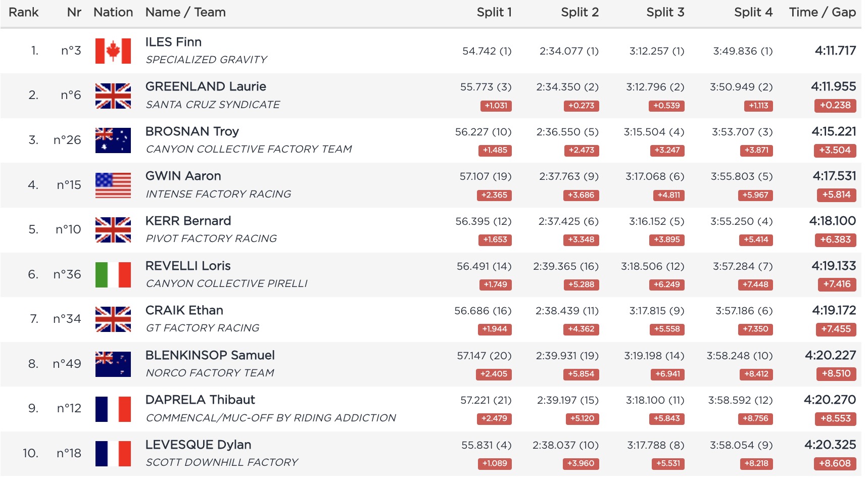Click the French flag beside LEVESQUE Dylan
Viewport: 868px width, 480px height.
pyautogui.click(x=113, y=454)
